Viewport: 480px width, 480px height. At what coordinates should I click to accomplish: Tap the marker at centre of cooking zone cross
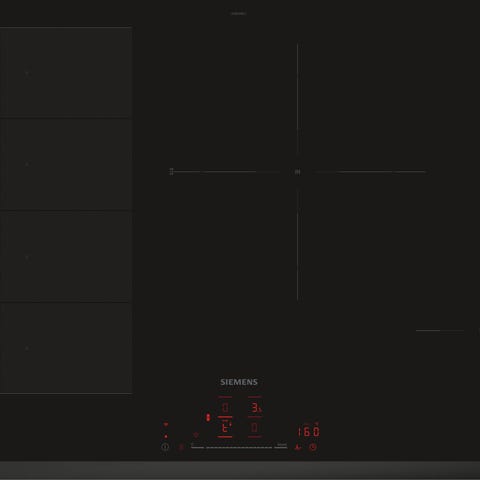pyautogui.click(x=298, y=172)
